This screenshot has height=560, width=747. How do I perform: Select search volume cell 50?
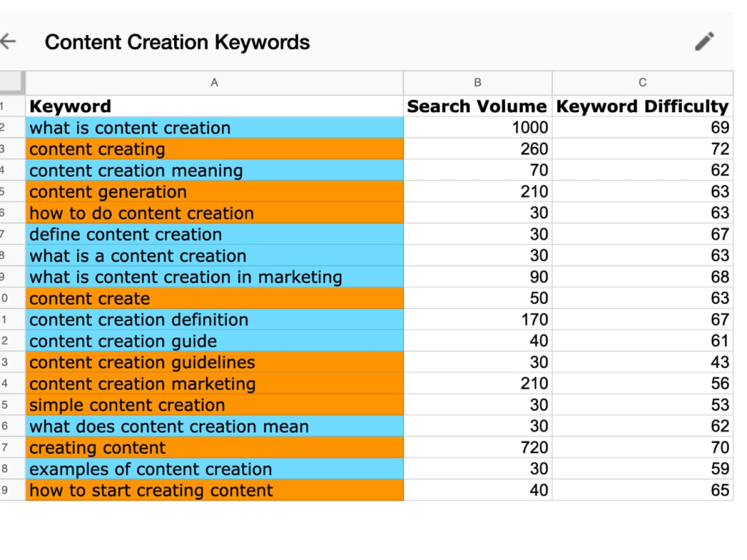478,298
